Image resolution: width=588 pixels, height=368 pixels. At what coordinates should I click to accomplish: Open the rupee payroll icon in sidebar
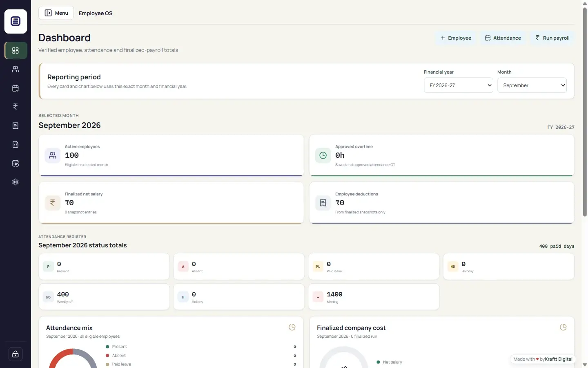click(x=16, y=107)
